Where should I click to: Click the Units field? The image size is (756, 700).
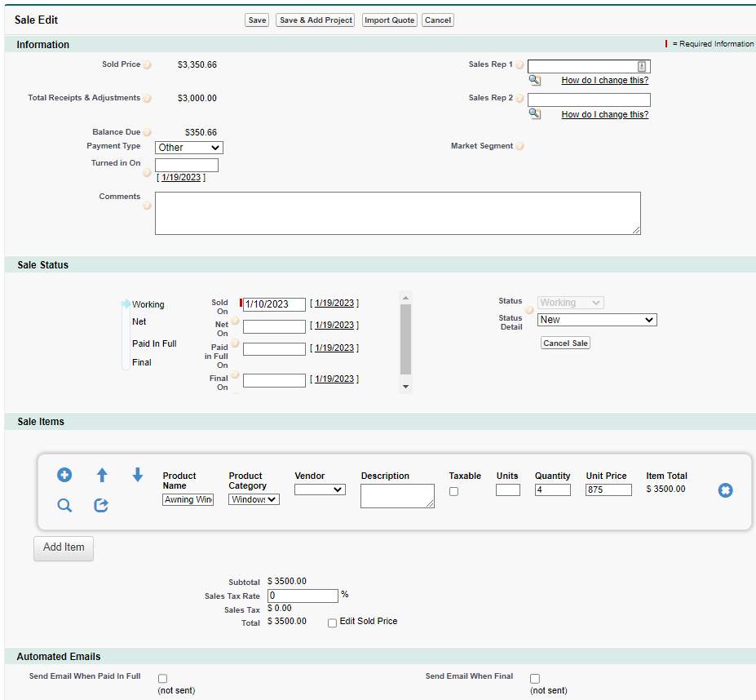508,490
